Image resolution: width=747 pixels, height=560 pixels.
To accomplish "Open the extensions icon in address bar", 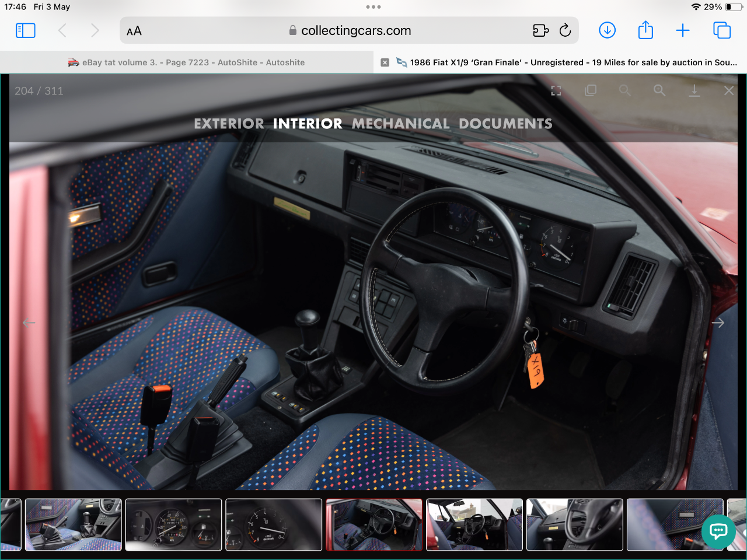I will tap(541, 30).
